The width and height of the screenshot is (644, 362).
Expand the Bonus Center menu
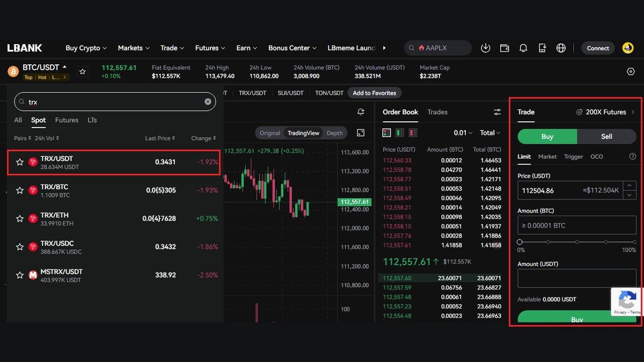[292, 48]
